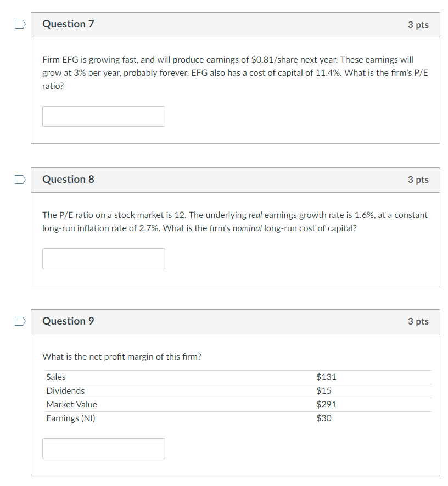Click the $30 earnings value

[324, 418]
